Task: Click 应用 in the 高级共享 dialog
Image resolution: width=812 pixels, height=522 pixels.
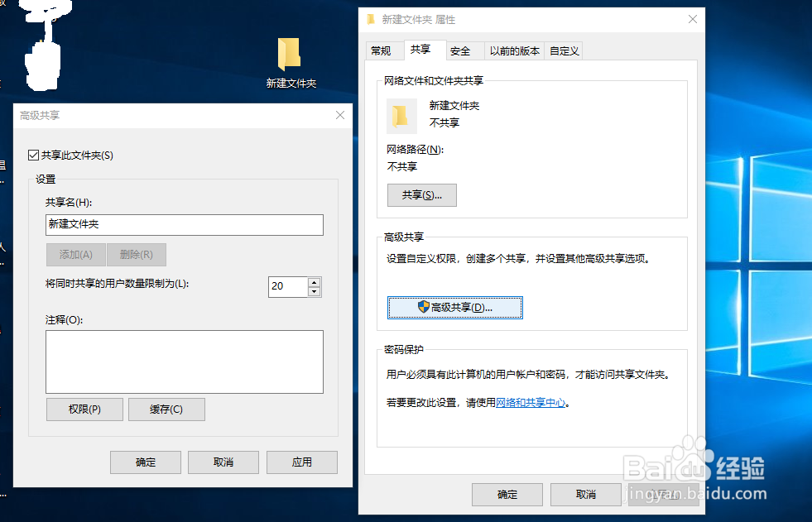Action: click(301, 462)
